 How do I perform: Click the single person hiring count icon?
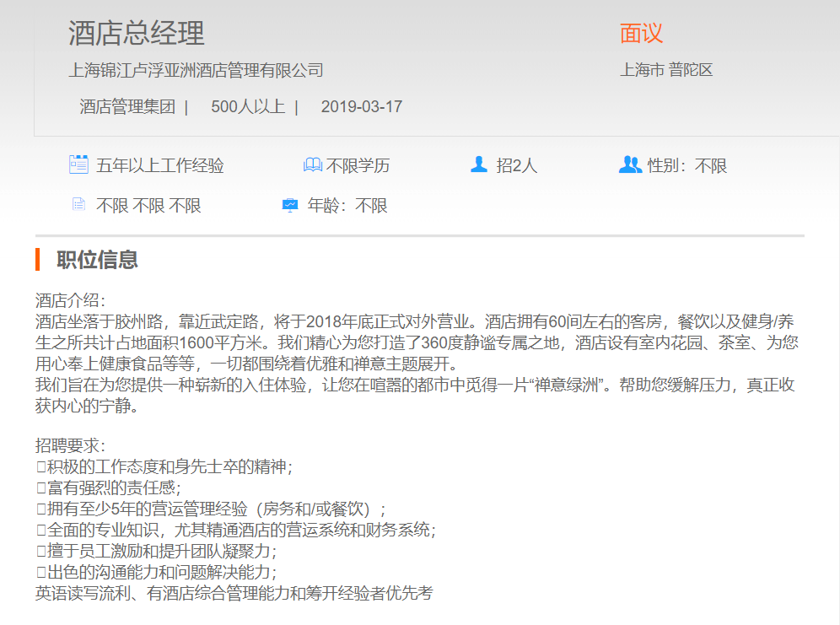pyautogui.click(x=479, y=164)
